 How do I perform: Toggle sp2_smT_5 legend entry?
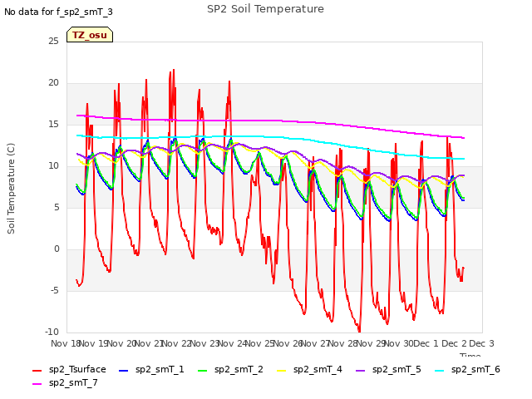pyautogui.click(x=388, y=369)
